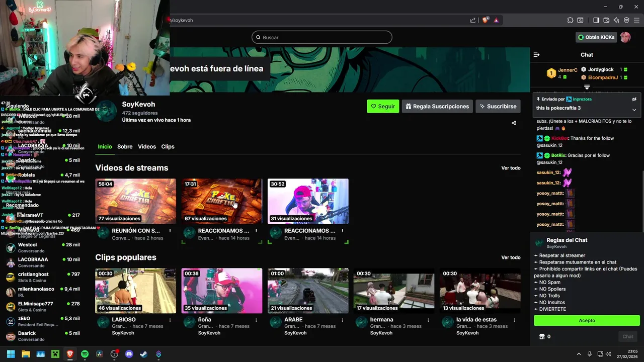Click the Buscar search field
This screenshot has height=362, width=644.
coord(322,37)
